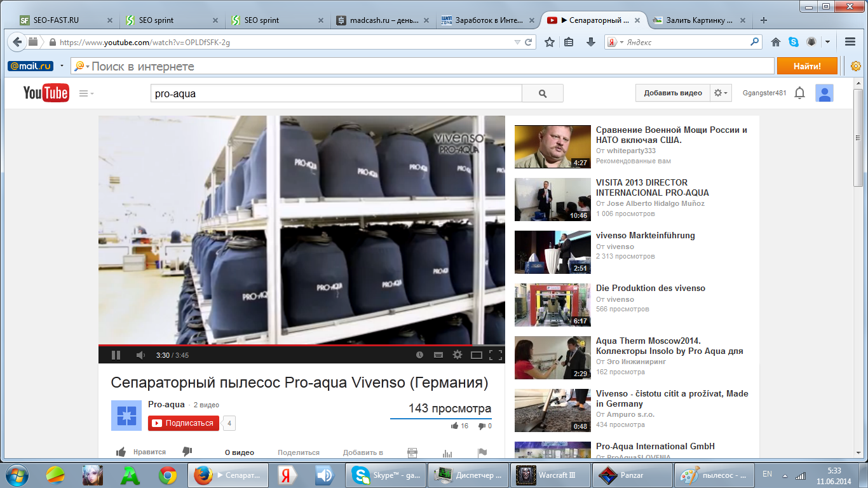Open the user avatar in YouTube header

tap(825, 93)
